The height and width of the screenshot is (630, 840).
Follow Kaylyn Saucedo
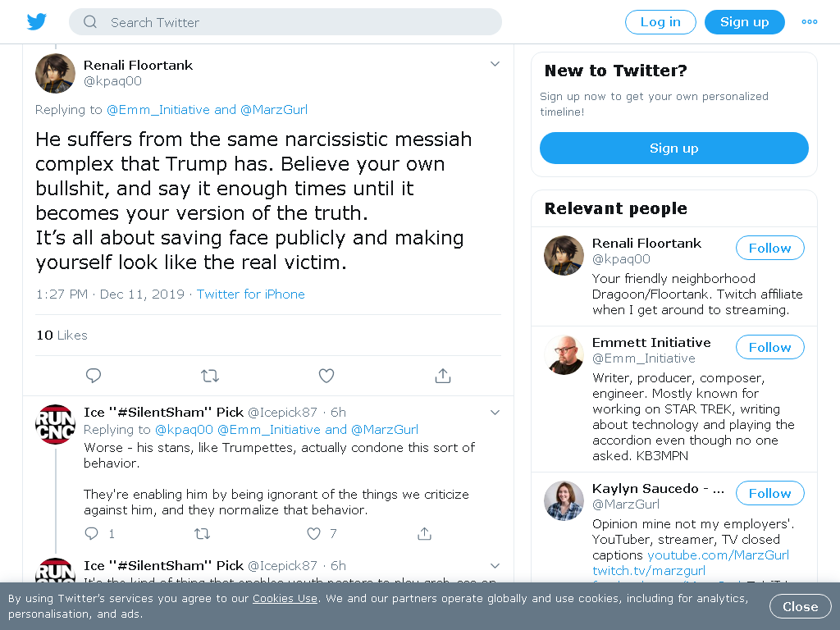point(769,493)
